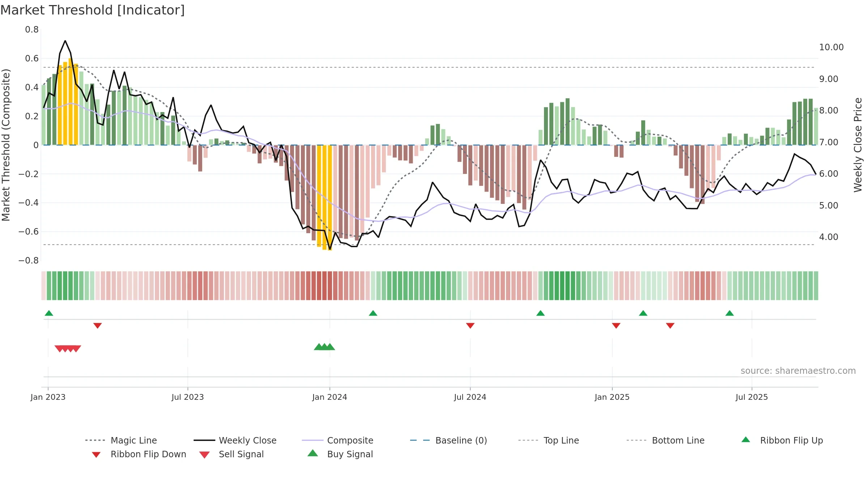Click the 4.00 right axis tick label

(x=829, y=237)
